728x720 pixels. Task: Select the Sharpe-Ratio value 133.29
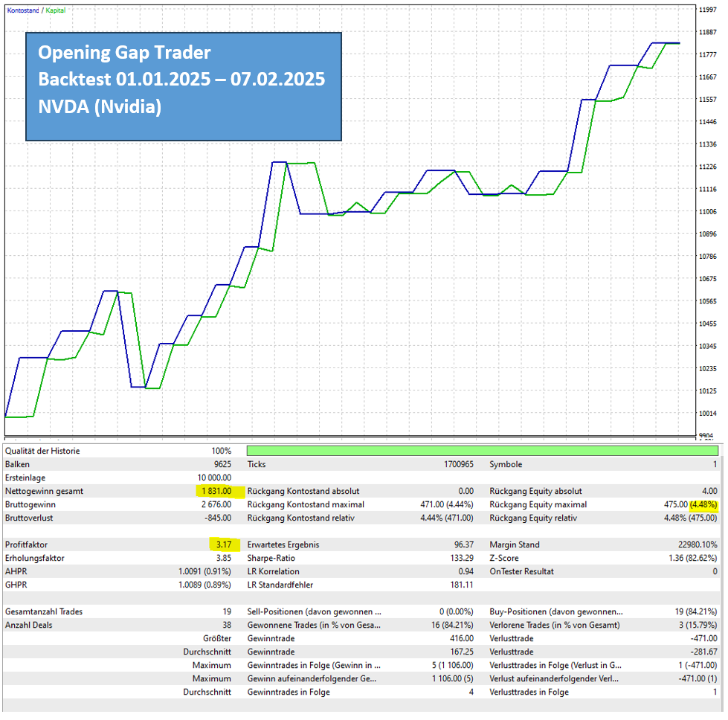coord(462,559)
